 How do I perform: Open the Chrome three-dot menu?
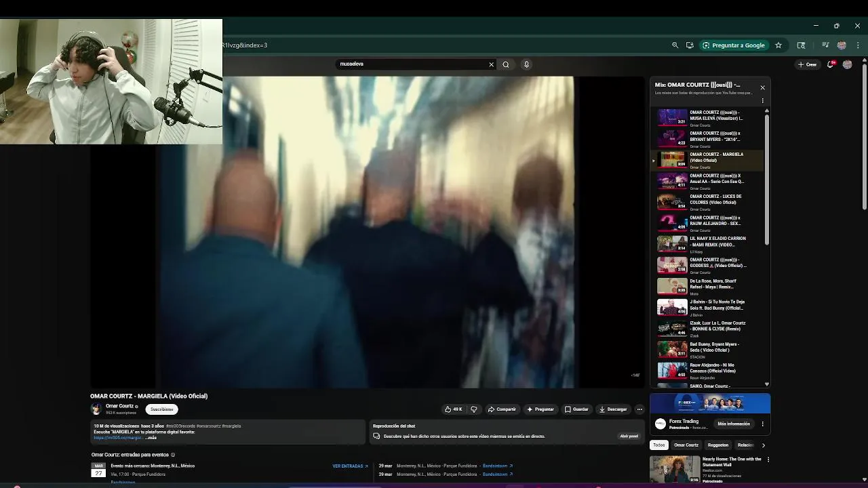click(x=858, y=45)
